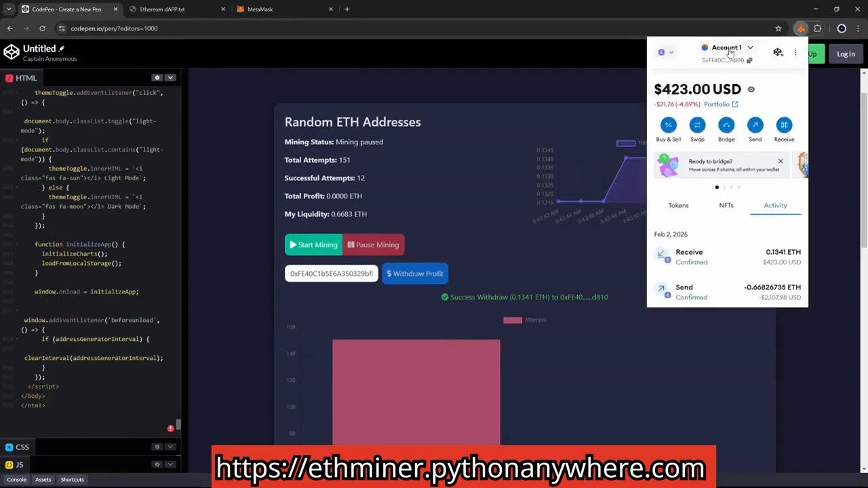868x488 pixels.
Task: Click the MetaMask Swap icon
Action: (x=697, y=125)
